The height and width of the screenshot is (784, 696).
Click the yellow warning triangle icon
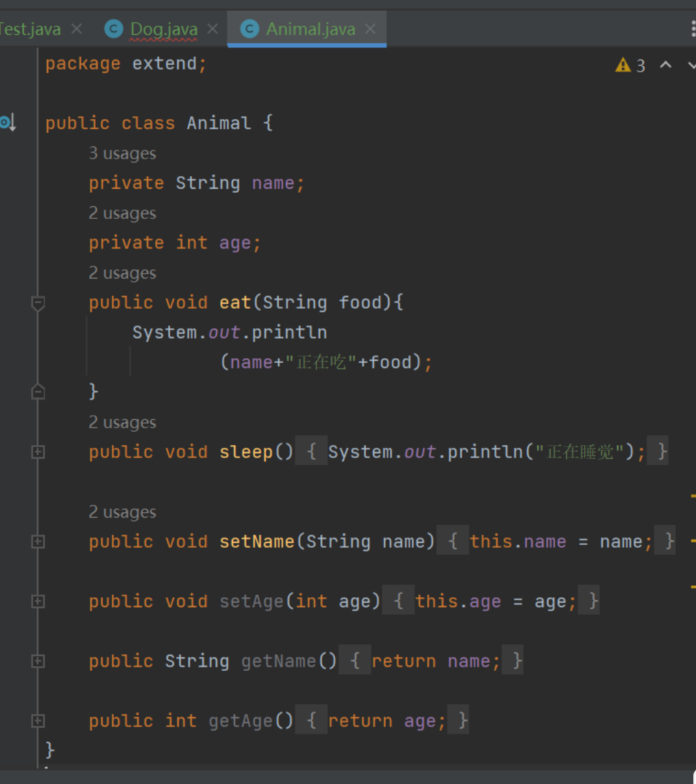(x=623, y=65)
